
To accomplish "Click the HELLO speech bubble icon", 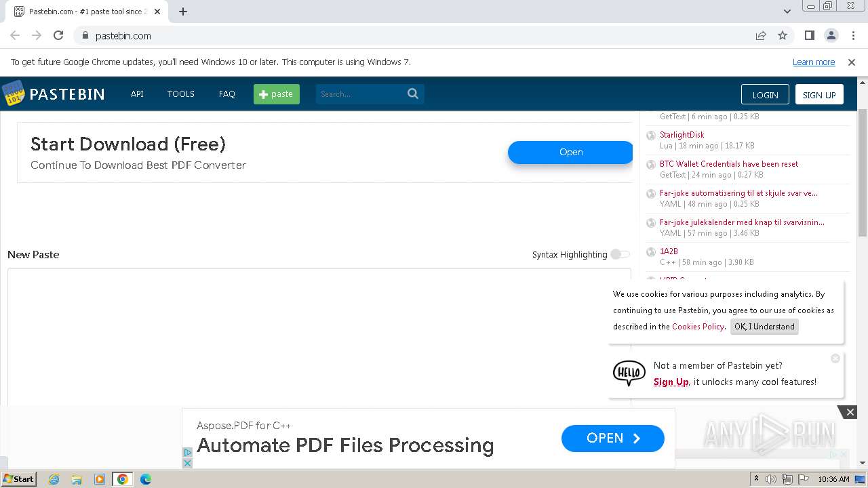I will click(629, 373).
